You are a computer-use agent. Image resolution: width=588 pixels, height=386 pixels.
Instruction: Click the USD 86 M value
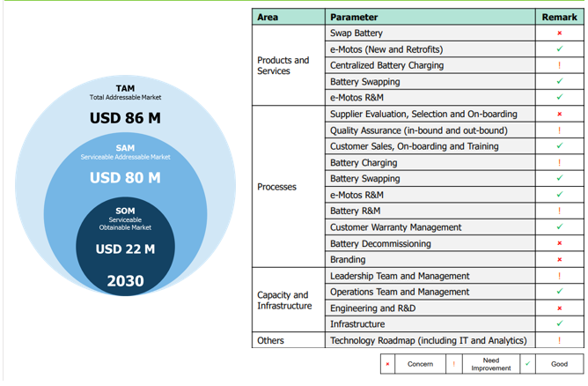(125, 118)
